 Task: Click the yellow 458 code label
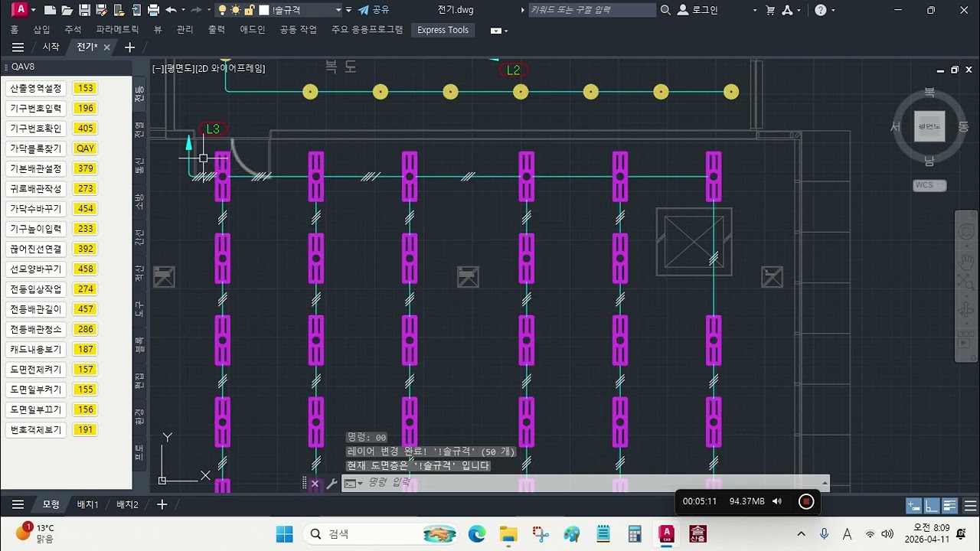coord(85,269)
